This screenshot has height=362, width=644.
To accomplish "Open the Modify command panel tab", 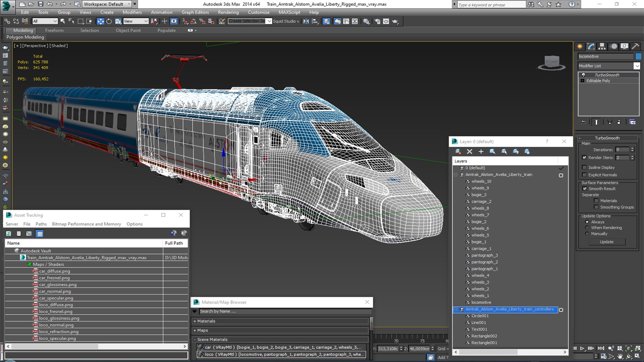I will (x=591, y=46).
